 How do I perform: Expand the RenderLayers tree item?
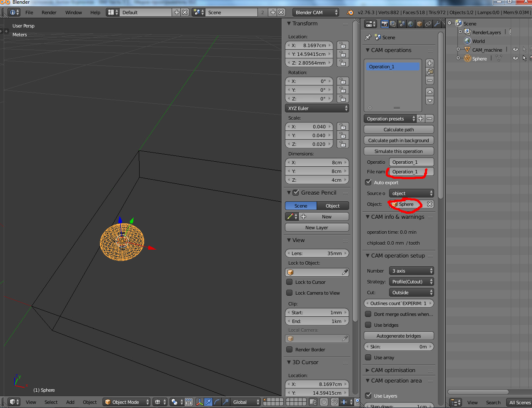(460, 32)
